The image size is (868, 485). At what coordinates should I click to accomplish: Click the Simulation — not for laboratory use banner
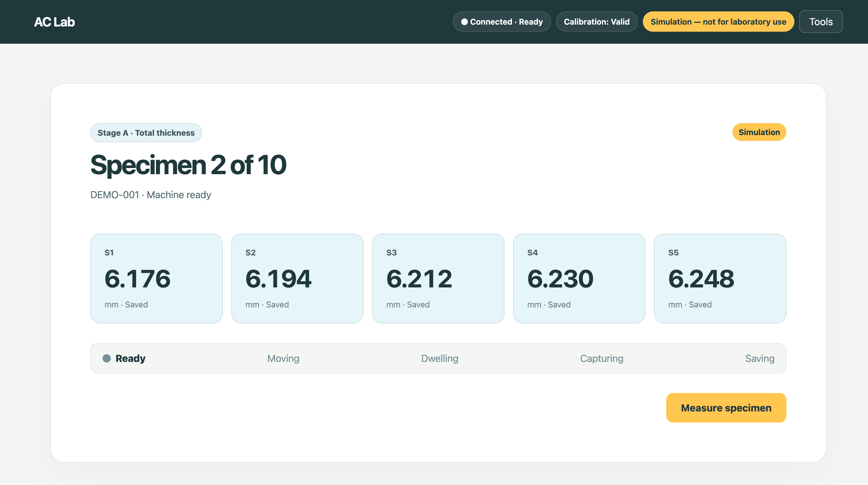pyautogui.click(x=718, y=22)
